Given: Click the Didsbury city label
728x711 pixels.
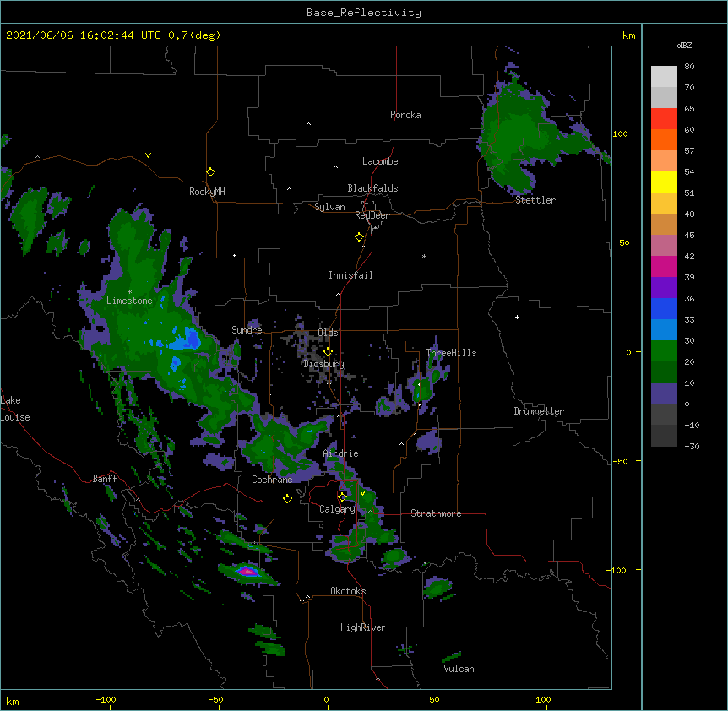Looking at the screenshot, I should (x=324, y=364).
